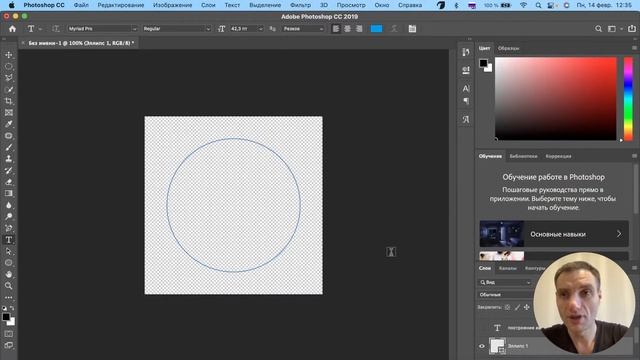Select the Clone Stamp tool
This screenshot has height=360, width=640.
[9, 159]
